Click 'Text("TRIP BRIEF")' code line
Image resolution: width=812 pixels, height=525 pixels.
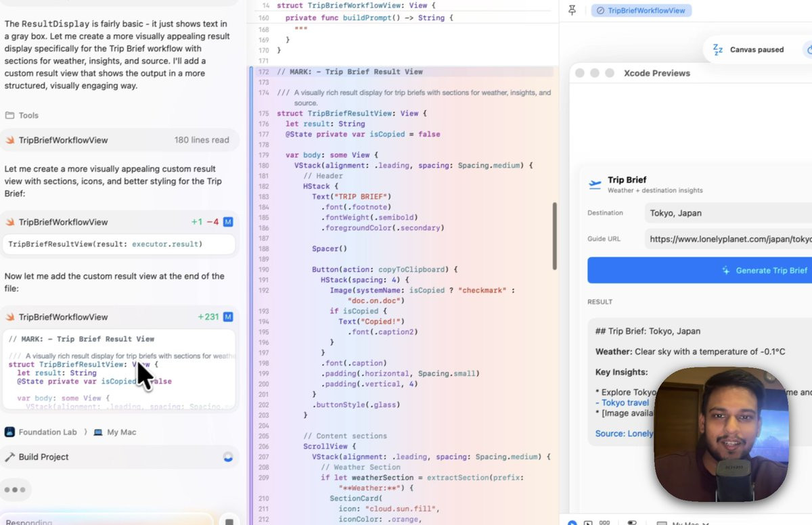coord(352,197)
